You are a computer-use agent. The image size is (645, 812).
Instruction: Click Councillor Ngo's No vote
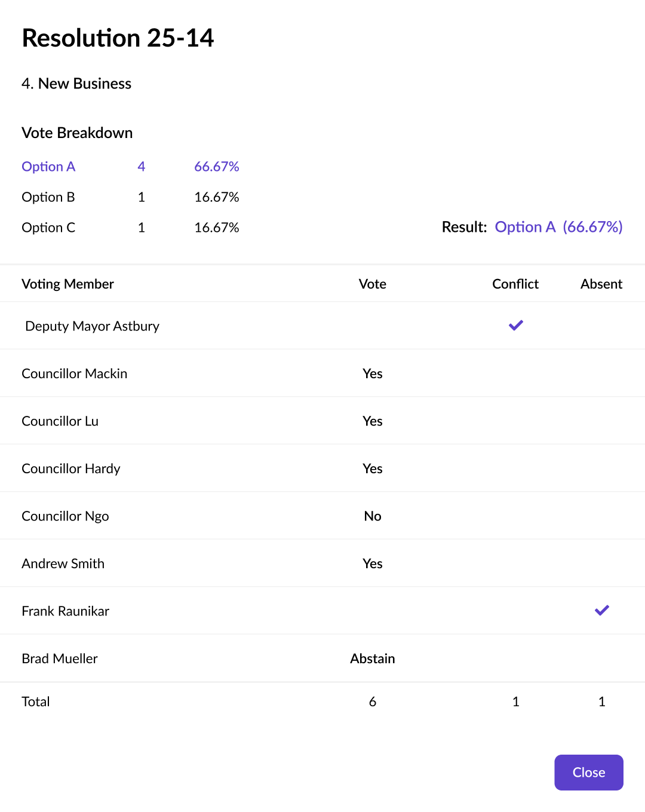click(x=373, y=516)
